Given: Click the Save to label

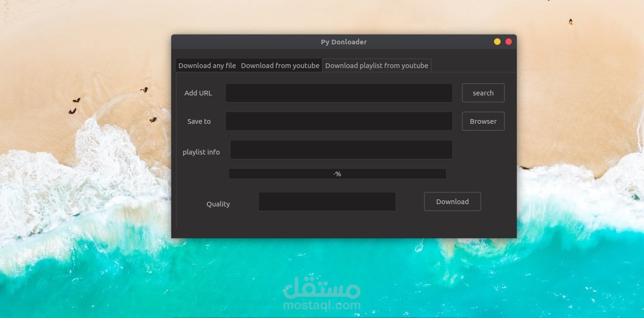Looking at the screenshot, I should [x=199, y=121].
